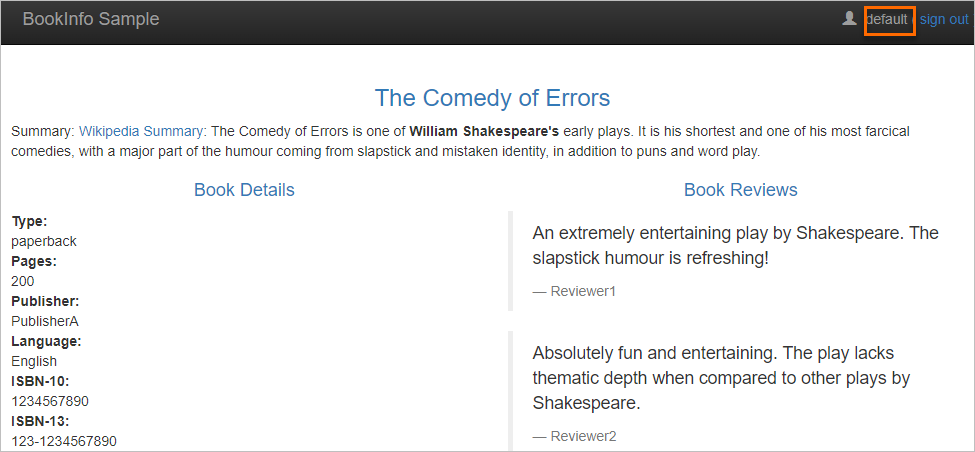Click the ISBN-10 number 1234567890

(x=50, y=401)
